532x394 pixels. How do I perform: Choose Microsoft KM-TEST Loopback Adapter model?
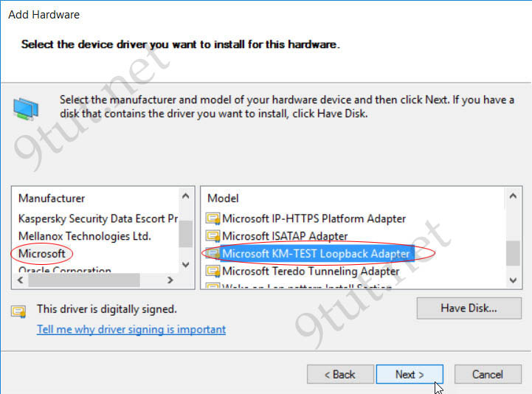(x=316, y=254)
